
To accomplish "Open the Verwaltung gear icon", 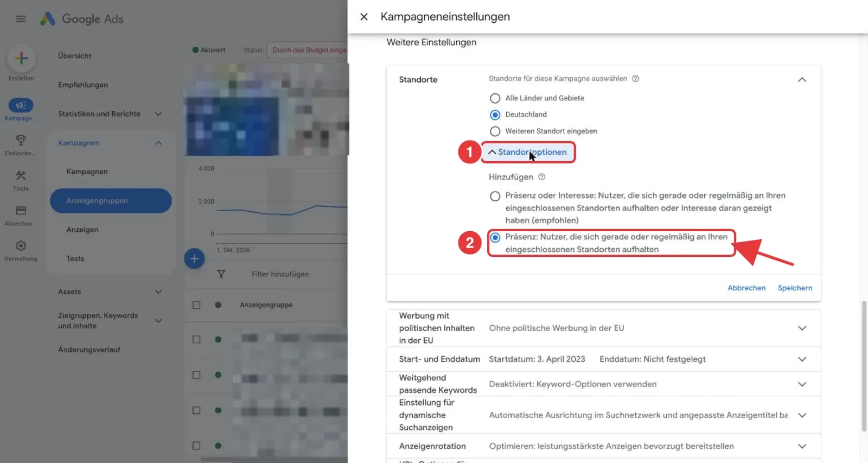I will pos(21,246).
